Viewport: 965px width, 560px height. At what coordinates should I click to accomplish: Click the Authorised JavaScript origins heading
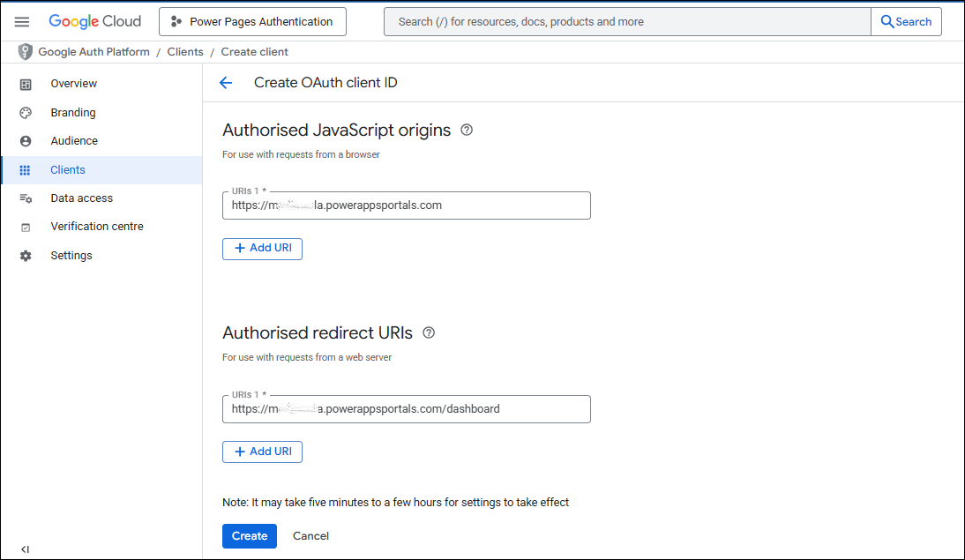[337, 130]
